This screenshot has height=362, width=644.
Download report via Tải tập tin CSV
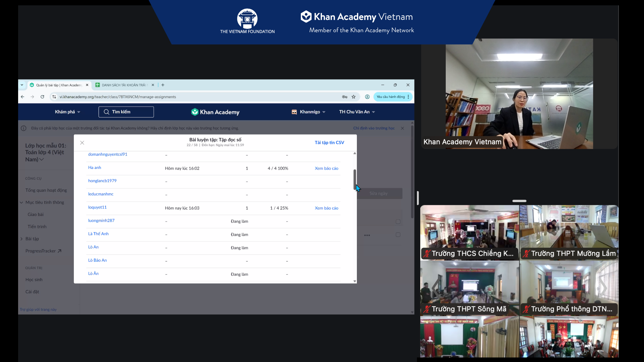329,143
